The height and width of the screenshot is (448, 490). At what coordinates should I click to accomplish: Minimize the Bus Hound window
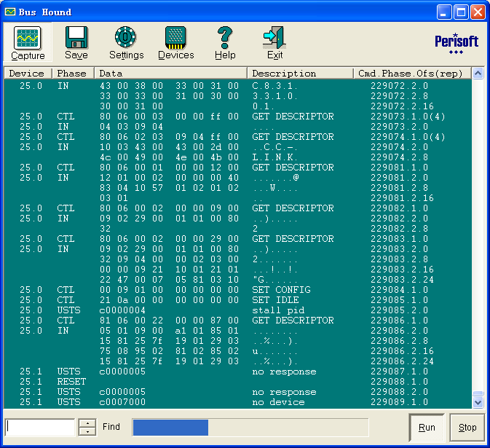(443, 12)
